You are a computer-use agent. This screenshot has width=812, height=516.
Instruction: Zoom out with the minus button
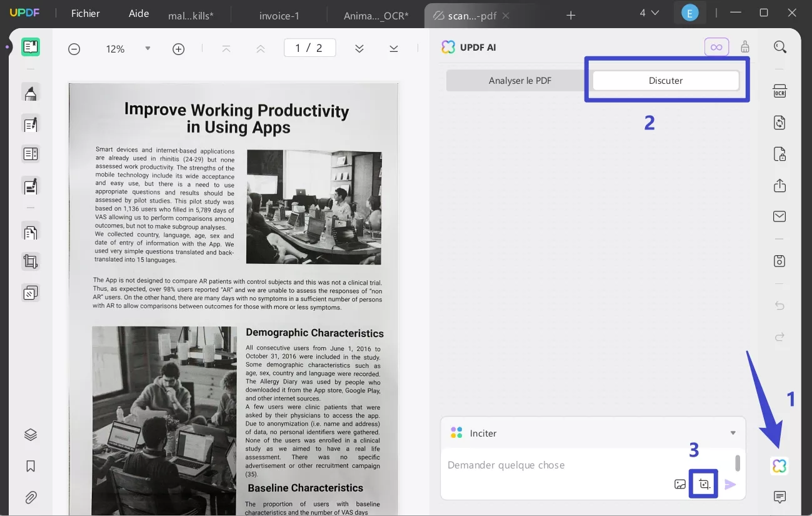pyautogui.click(x=74, y=49)
